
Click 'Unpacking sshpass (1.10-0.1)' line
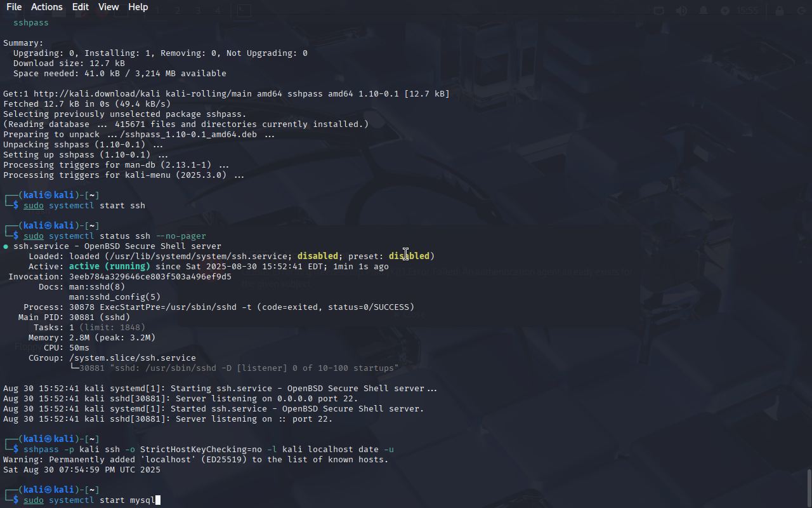pyautogui.click(x=83, y=145)
